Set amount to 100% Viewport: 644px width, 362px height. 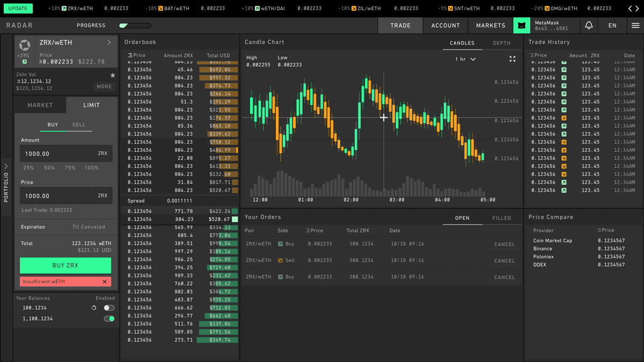[x=92, y=168]
